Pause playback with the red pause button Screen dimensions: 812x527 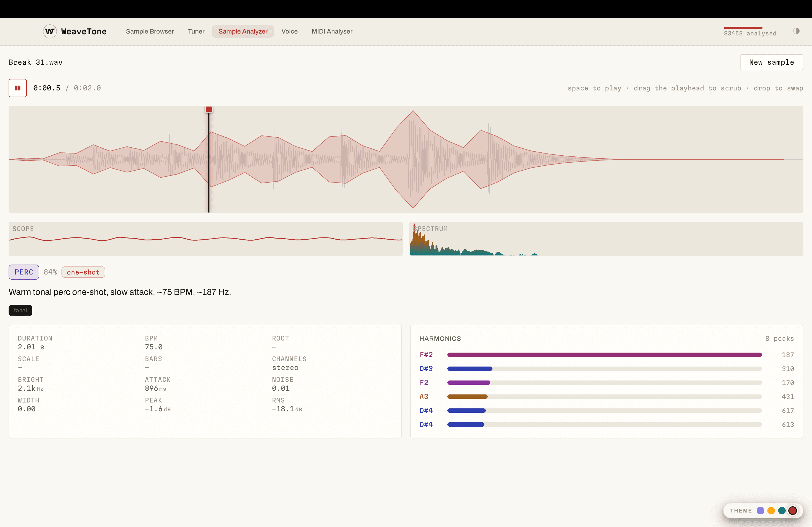(18, 88)
